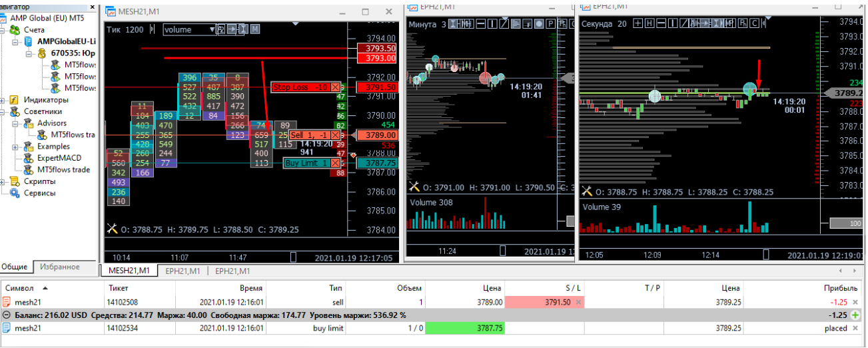Sort trades by Символ column header
The image size is (868, 348).
52,288
